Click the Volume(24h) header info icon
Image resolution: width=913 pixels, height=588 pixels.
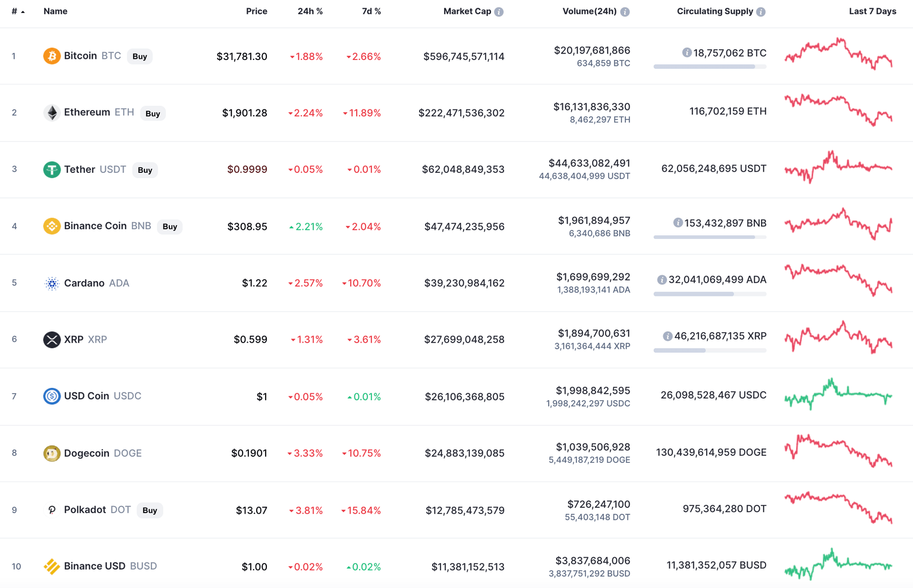pyautogui.click(x=625, y=12)
